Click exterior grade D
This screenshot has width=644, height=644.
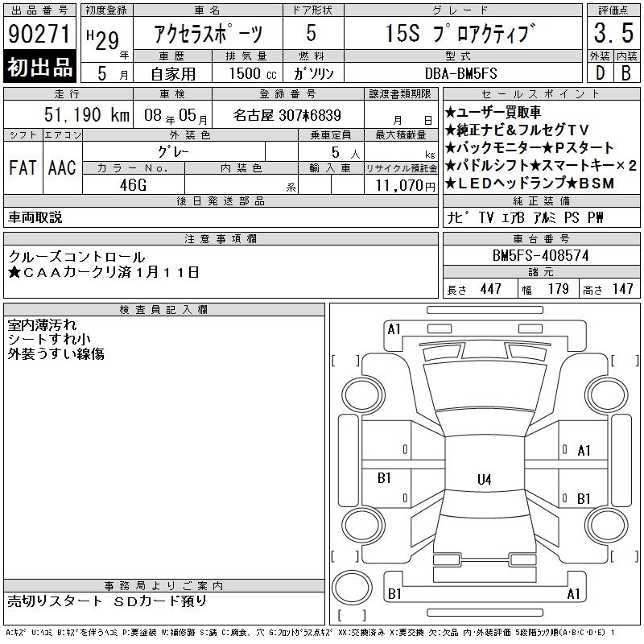[600, 73]
